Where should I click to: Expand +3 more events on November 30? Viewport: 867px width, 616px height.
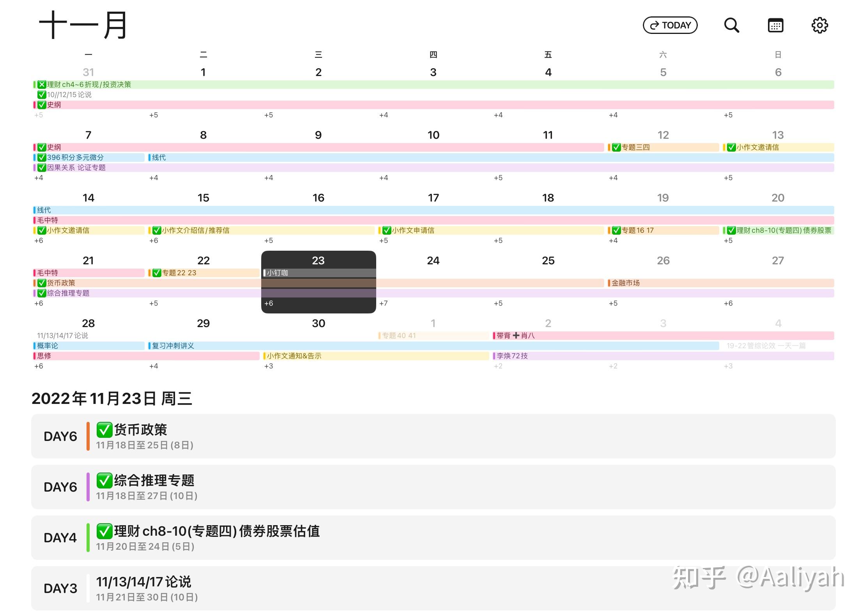[x=269, y=366]
